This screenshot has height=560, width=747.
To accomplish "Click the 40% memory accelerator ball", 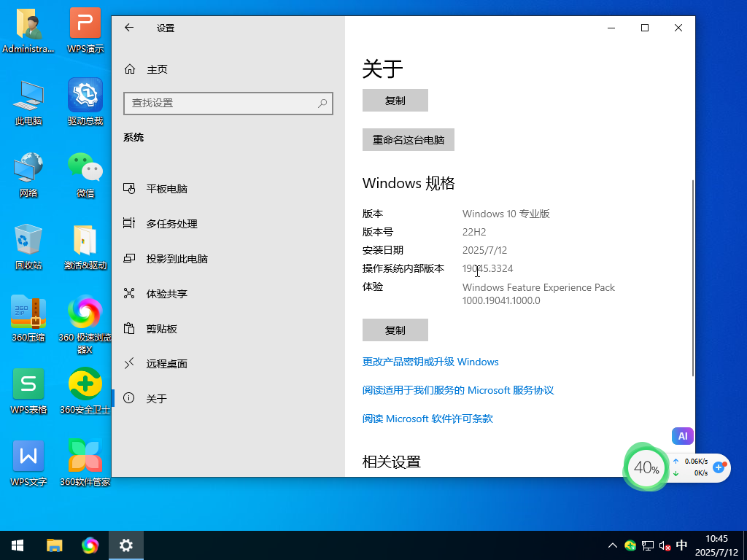I will click(x=646, y=467).
